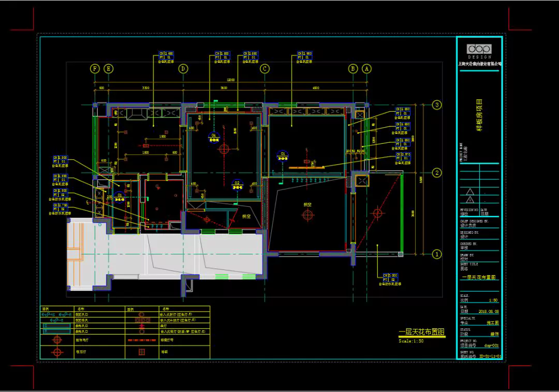Click row axis bubble 3 on right
This screenshot has height=392, width=559.
click(x=437, y=105)
